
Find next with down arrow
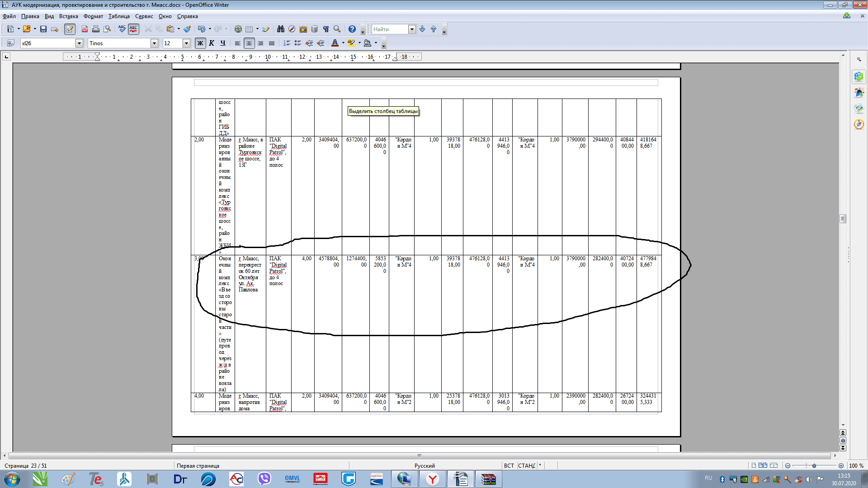pyautogui.click(x=422, y=29)
